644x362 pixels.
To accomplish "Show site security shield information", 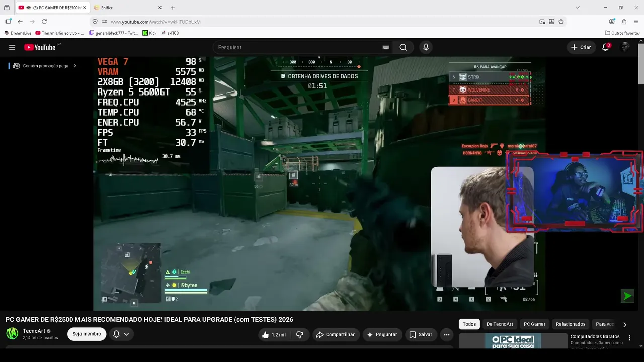I will coord(95,22).
